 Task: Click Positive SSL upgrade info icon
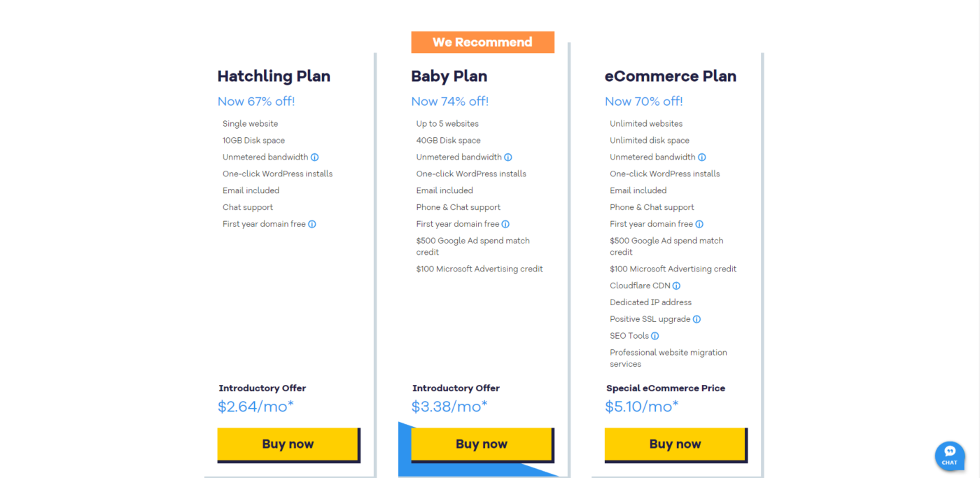696,319
